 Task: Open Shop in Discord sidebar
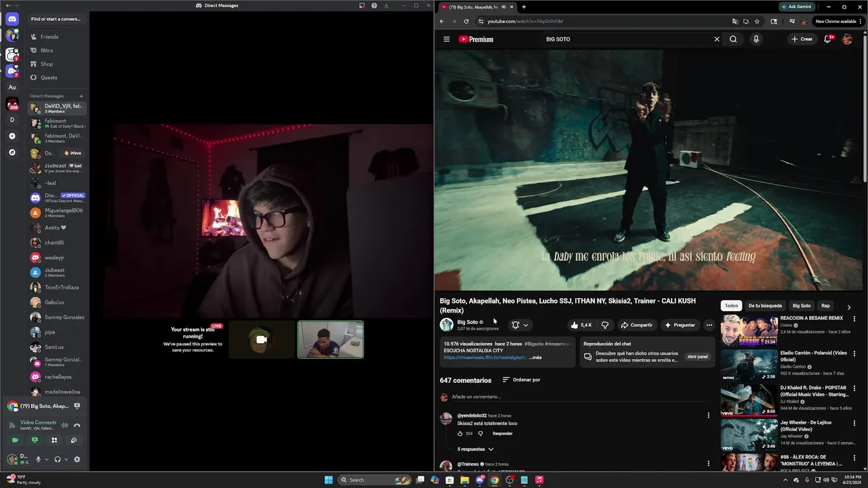[x=57, y=64]
